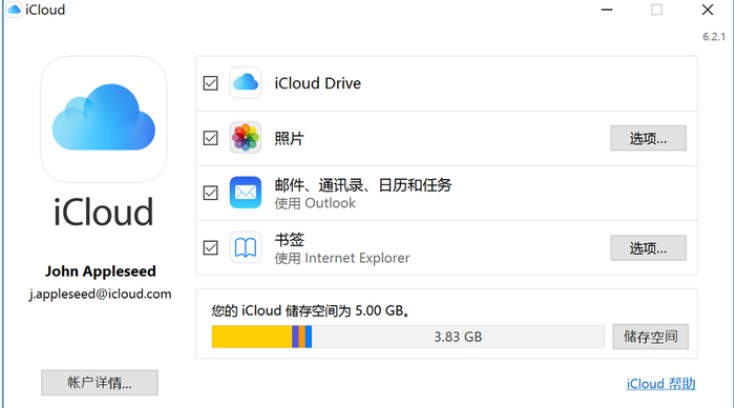Click the 储存空间 button
734x408 pixels.
650,337
